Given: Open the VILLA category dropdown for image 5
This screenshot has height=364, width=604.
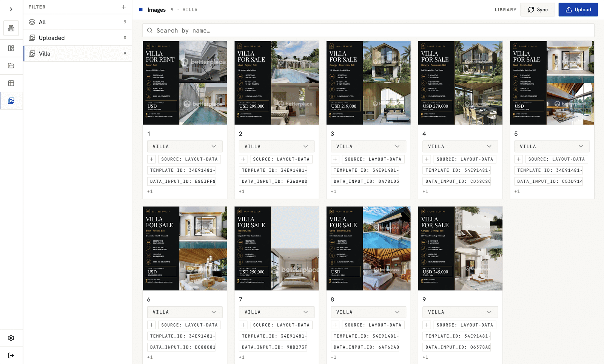Looking at the screenshot, I should 552,147.
